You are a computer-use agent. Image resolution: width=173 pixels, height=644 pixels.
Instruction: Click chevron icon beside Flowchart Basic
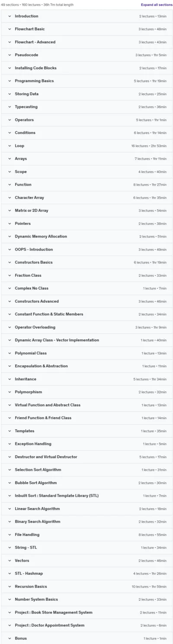(10, 29)
